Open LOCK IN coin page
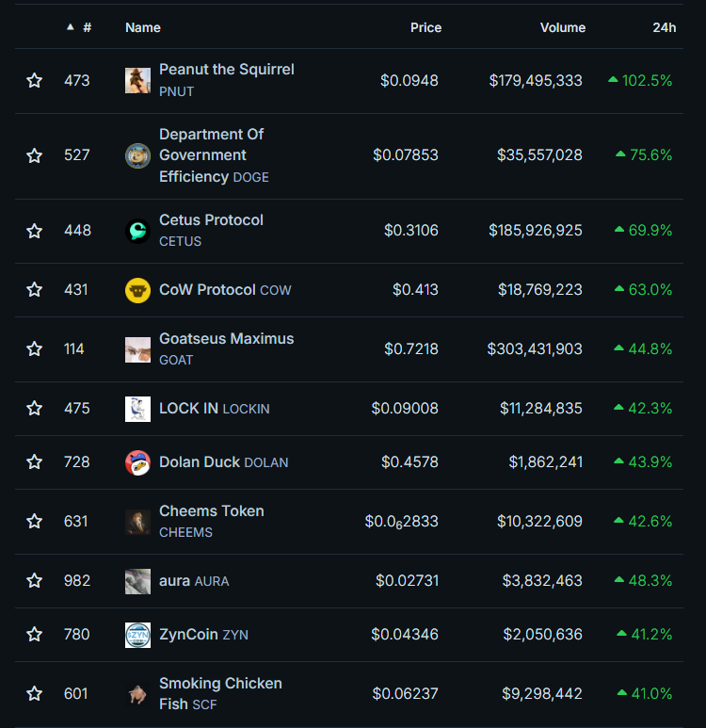The height and width of the screenshot is (728, 706). click(x=215, y=409)
